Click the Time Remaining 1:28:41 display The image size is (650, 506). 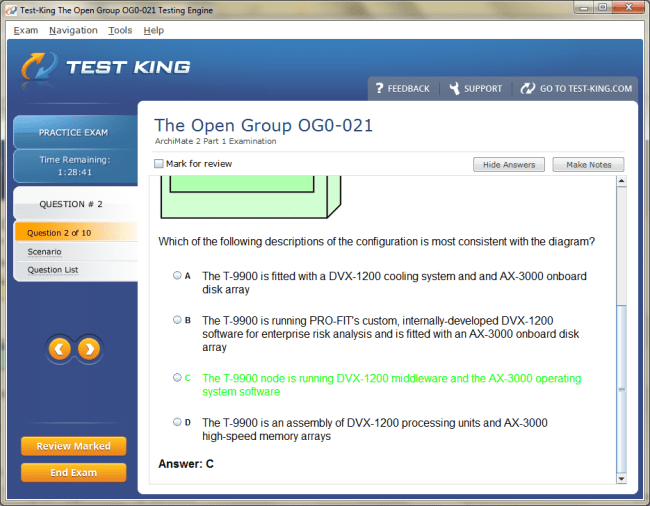tap(75, 166)
